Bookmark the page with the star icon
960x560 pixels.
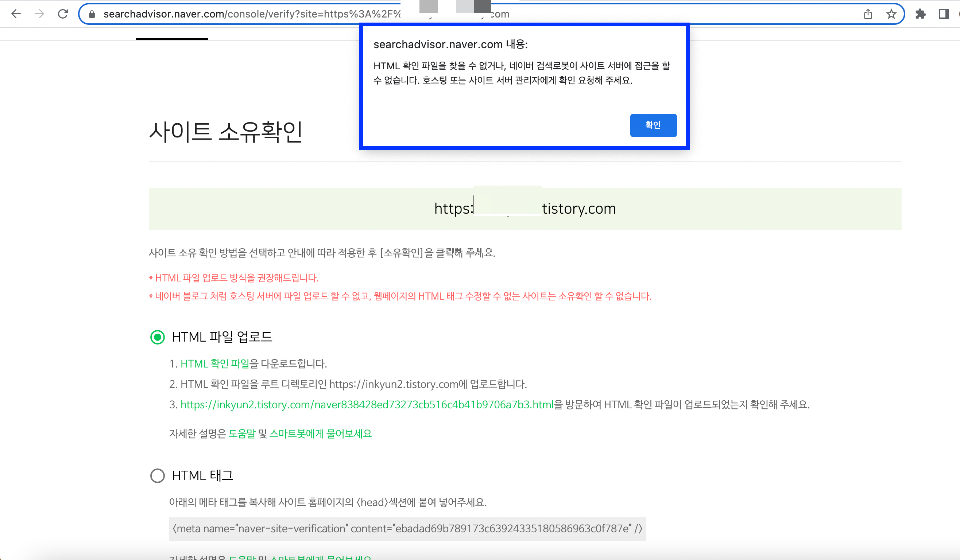point(891,14)
